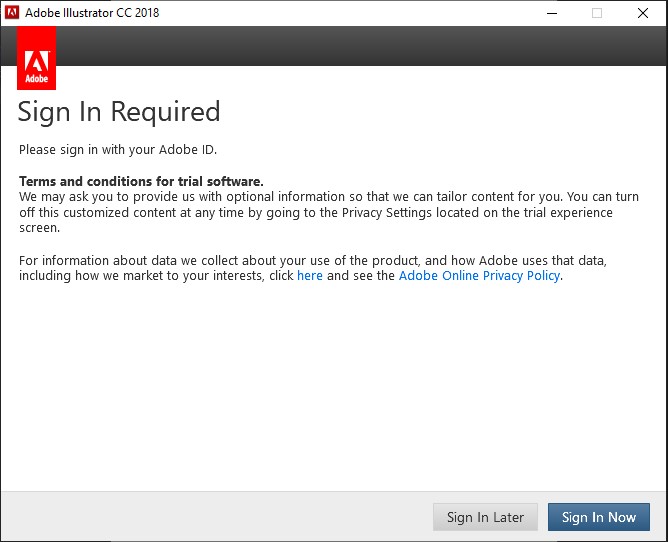Click the Adobe Illustrator icon in title bar
The width and height of the screenshot is (668, 542).
coord(12,13)
